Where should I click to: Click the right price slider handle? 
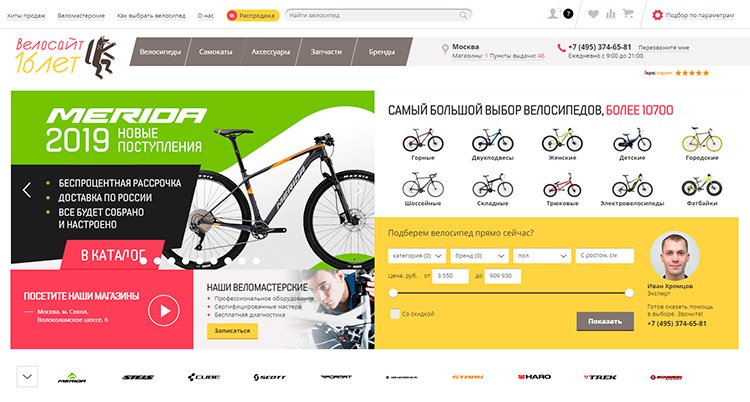[629, 293]
